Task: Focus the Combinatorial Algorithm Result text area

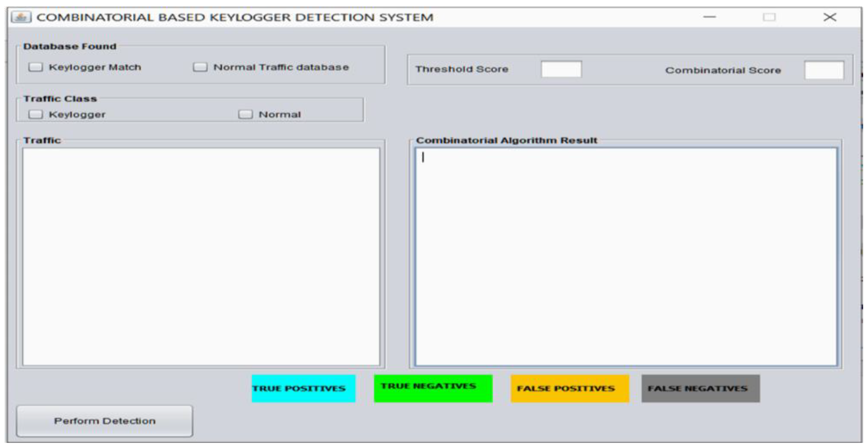Action: point(626,257)
